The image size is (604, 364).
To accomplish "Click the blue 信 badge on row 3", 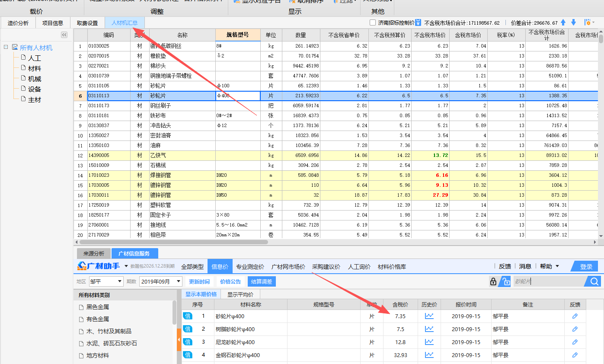I will (x=187, y=342).
